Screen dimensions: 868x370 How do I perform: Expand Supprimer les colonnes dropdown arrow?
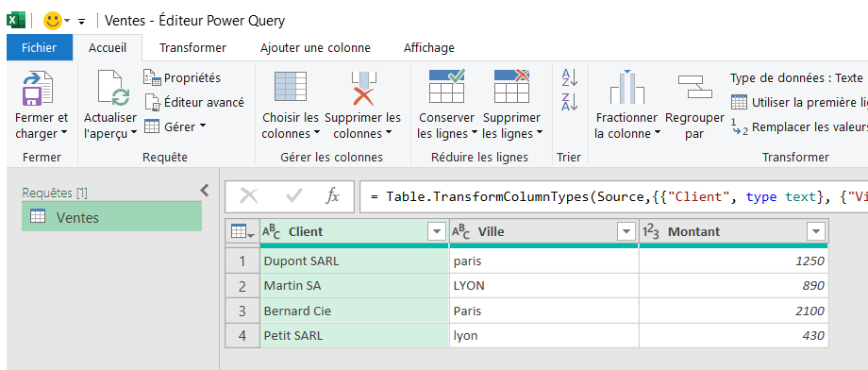pyautogui.click(x=389, y=133)
